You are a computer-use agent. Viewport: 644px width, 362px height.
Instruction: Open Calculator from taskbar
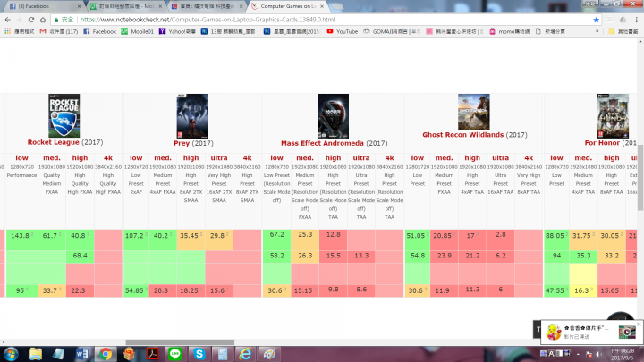click(223, 354)
